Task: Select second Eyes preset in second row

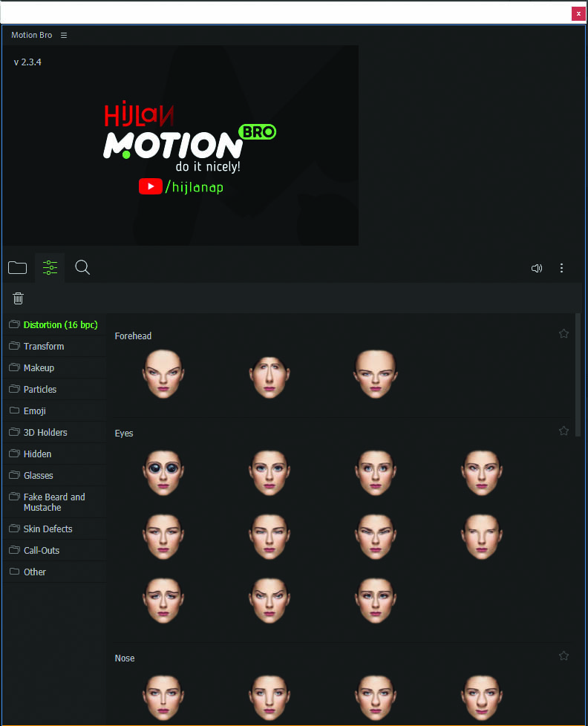Action: (x=269, y=537)
